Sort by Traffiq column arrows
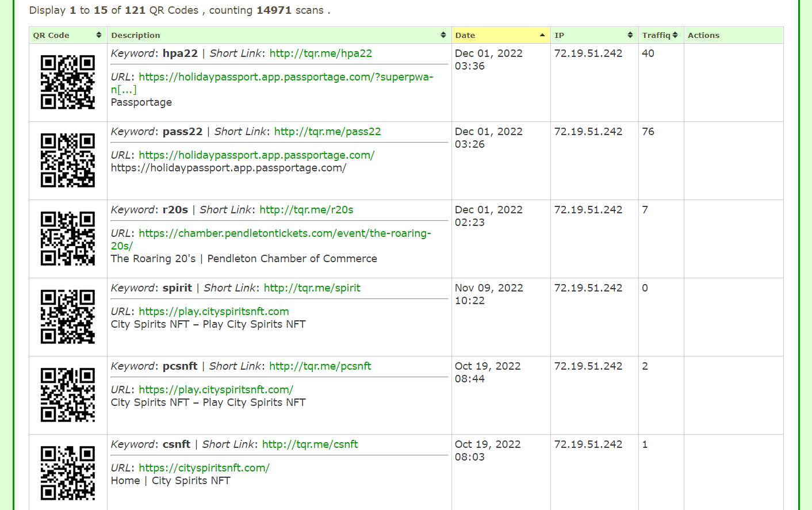The image size is (812, 510). pyautogui.click(x=675, y=35)
